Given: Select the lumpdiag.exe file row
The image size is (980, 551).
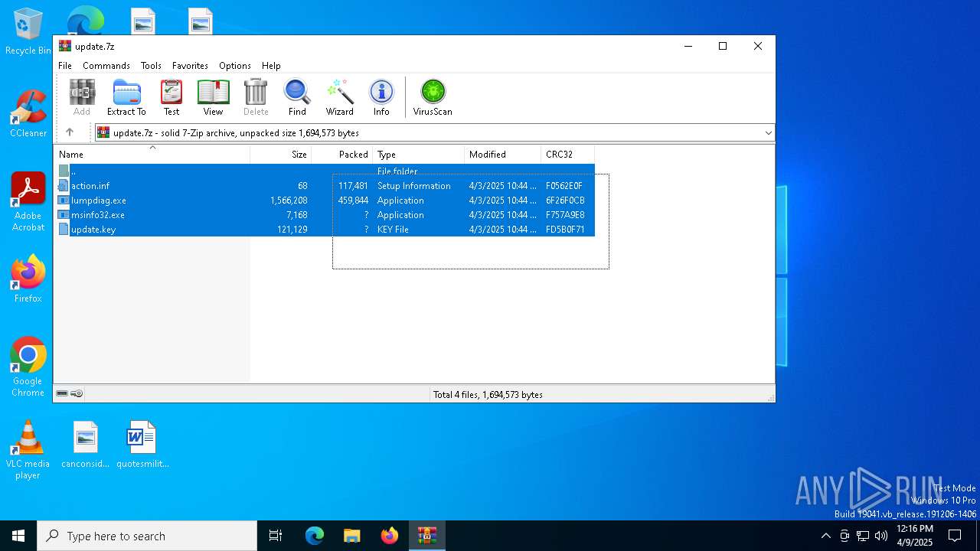Looking at the screenshot, I should tap(325, 201).
